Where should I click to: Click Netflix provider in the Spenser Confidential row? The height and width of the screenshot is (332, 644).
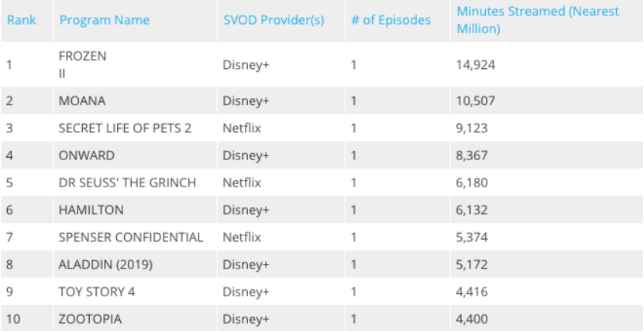240,237
